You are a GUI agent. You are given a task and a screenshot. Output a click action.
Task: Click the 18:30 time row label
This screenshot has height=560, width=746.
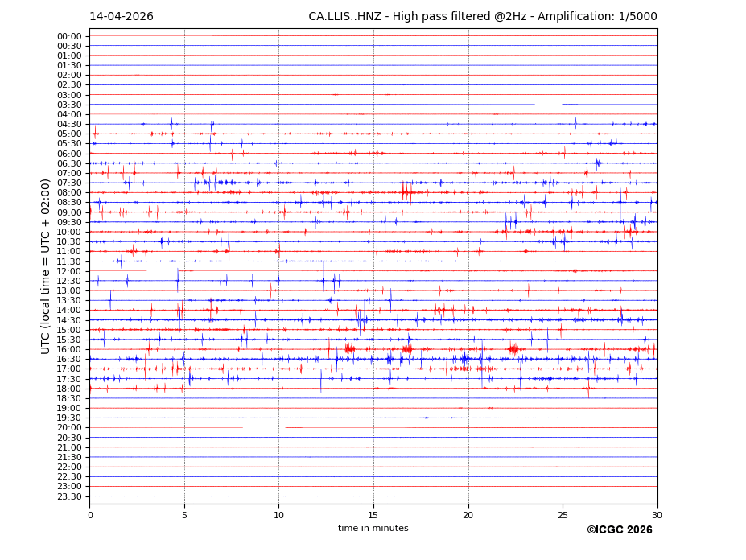point(69,398)
